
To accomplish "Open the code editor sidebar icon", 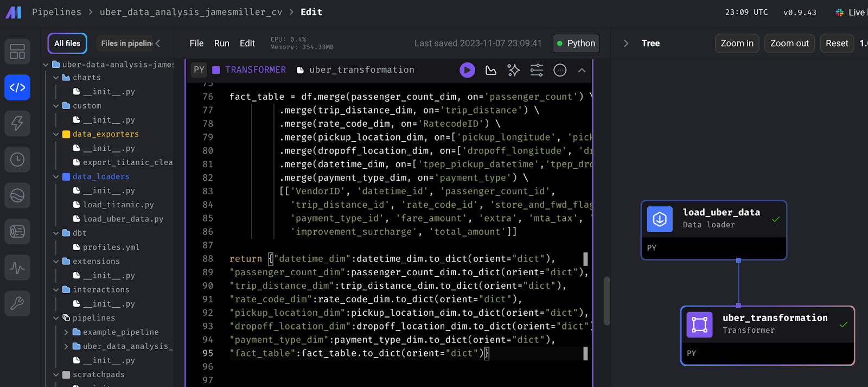I will [x=17, y=87].
